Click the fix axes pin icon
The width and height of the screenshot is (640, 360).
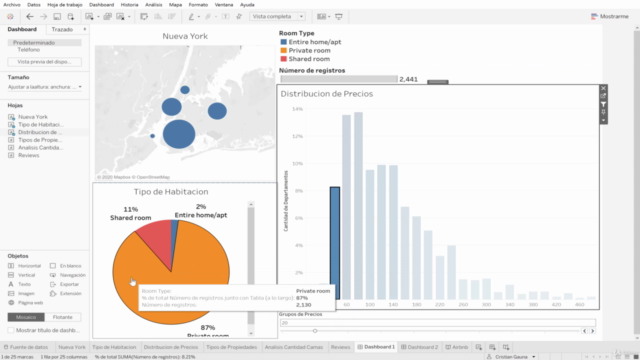pyautogui.click(x=239, y=17)
